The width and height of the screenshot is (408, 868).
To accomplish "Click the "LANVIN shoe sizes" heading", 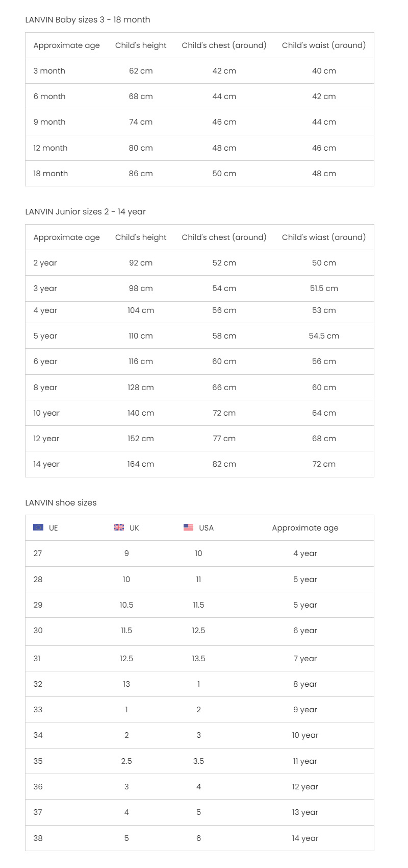I will (61, 503).
